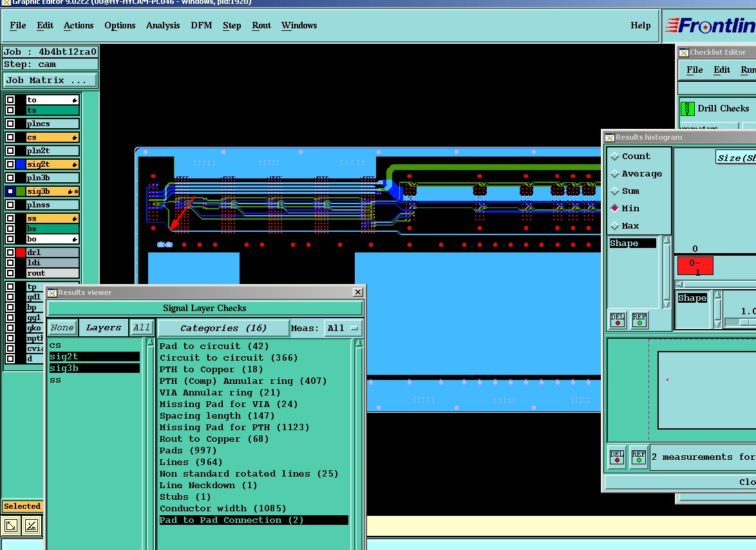Click the None button in Results viewer
The width and height of the screenshot is (756, 550).
(x=62, y=328)
